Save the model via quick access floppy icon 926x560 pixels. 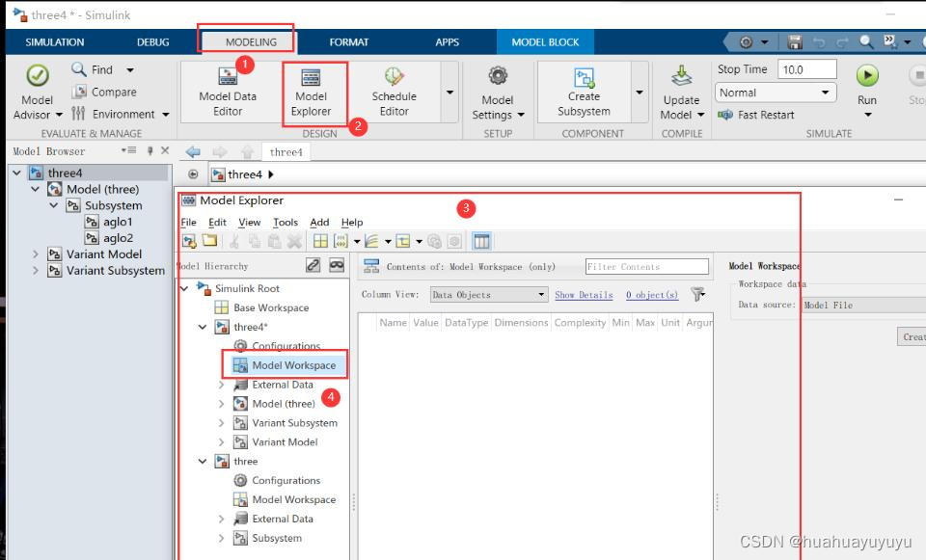794,41
